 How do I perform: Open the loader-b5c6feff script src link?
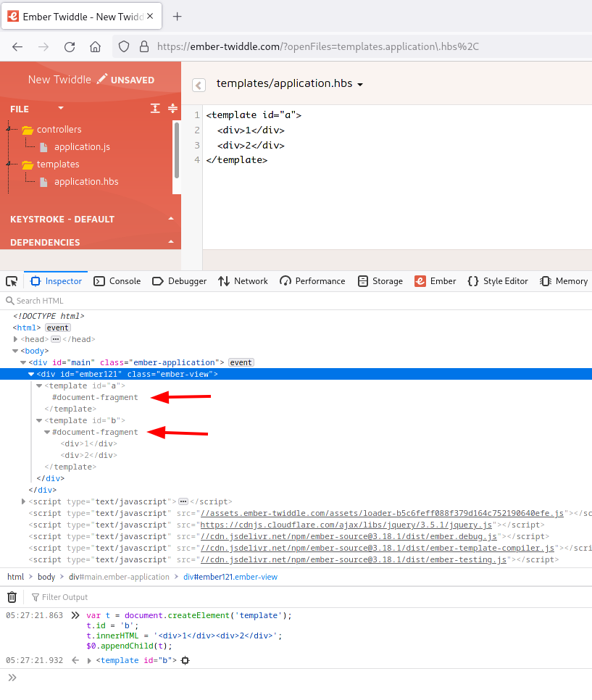click(x=382, y=513)
